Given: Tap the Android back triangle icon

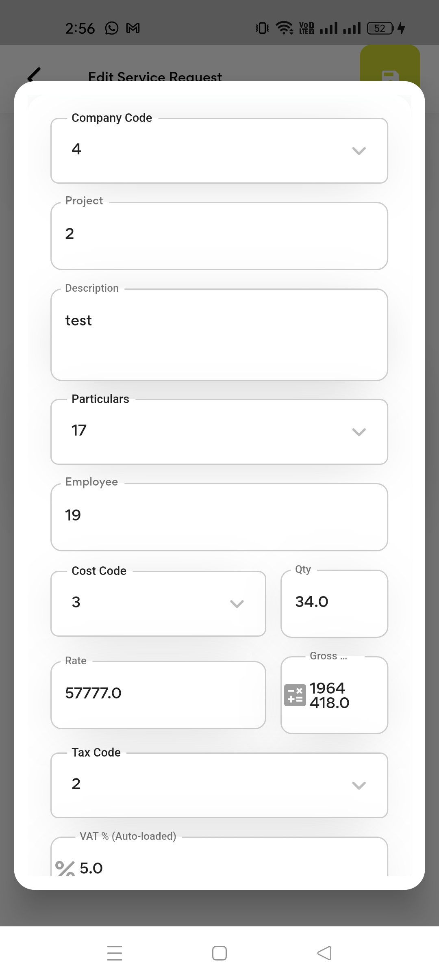Looking at the screenshot, I should pyautogui.click(x=324, y=953).
